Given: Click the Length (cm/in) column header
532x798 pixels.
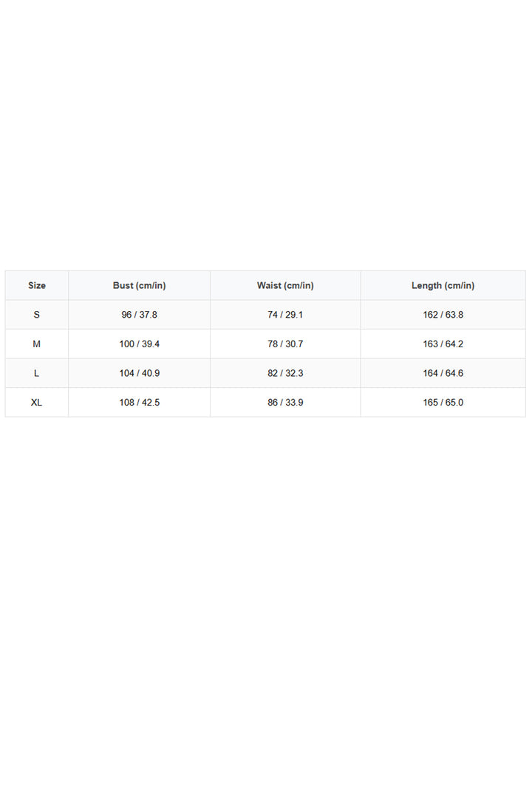Looking at the screenshot, I should [443, 285].
